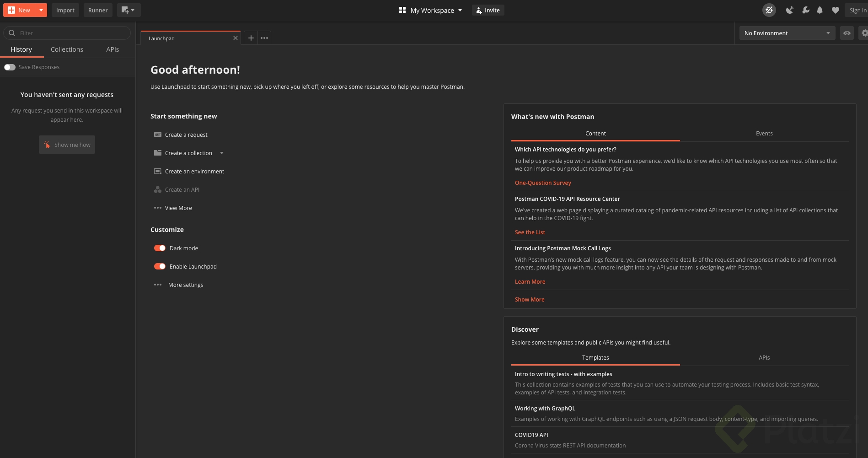Click the workspace grid icon

click(x=402, y=10)
